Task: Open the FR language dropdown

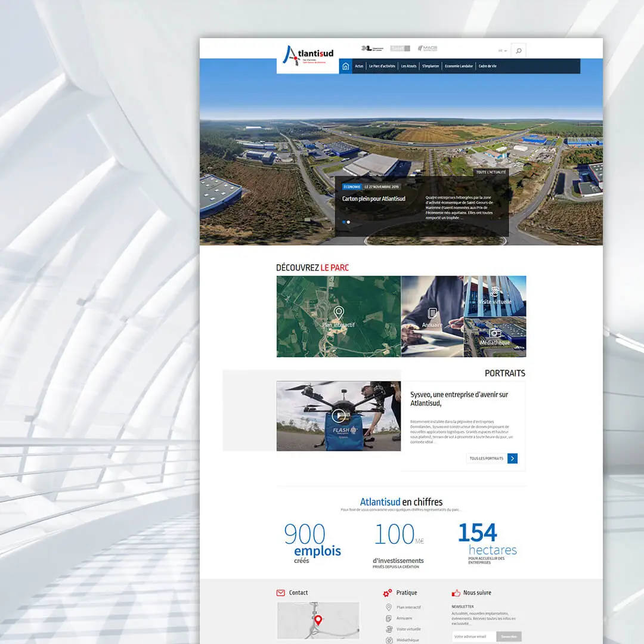Action: [502, 51]
